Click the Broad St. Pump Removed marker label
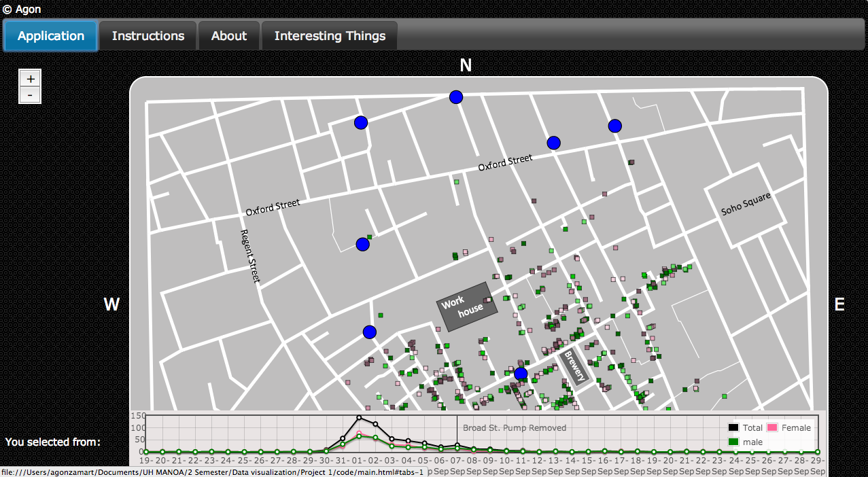Viewport: 868px width, 477px height. tap(515, 428)
